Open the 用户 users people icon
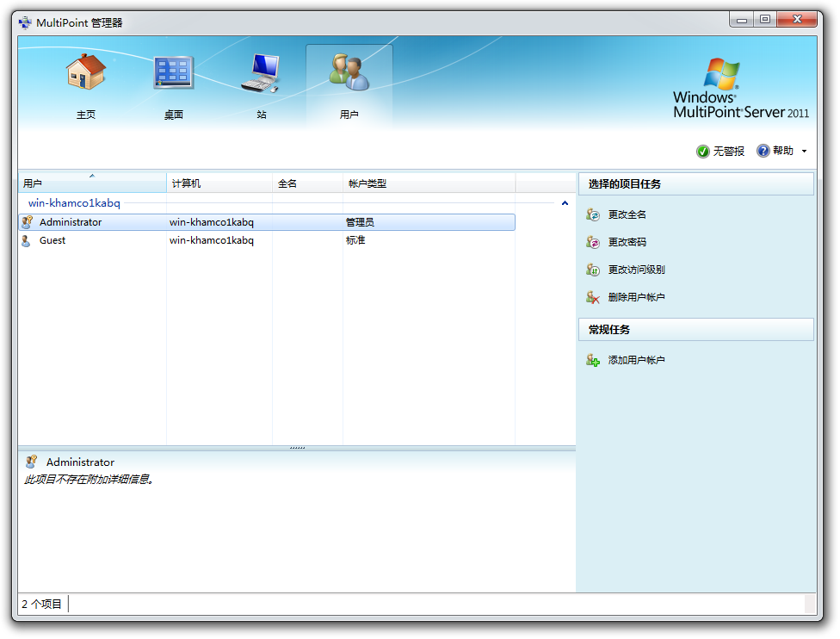Image resolution: width=840 pixels, height=639 pixels. point(349,71)
